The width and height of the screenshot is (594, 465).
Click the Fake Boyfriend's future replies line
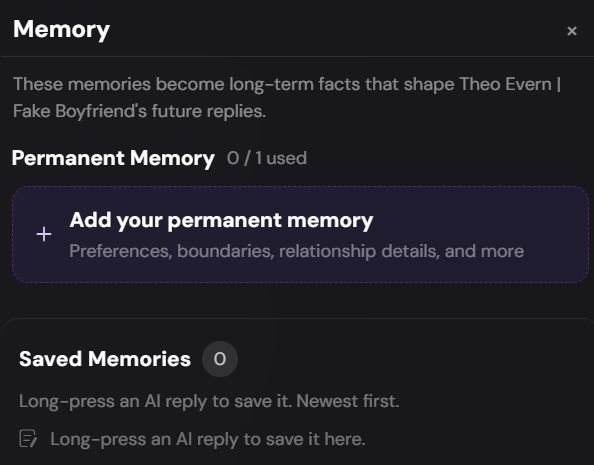(x=139, y=111)
